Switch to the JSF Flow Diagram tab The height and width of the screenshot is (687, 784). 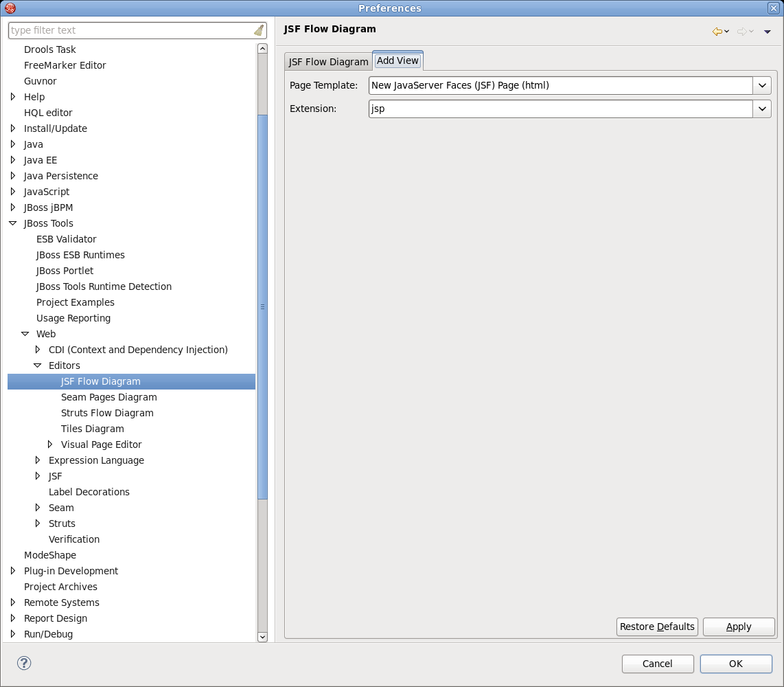[x=328, y=62]
